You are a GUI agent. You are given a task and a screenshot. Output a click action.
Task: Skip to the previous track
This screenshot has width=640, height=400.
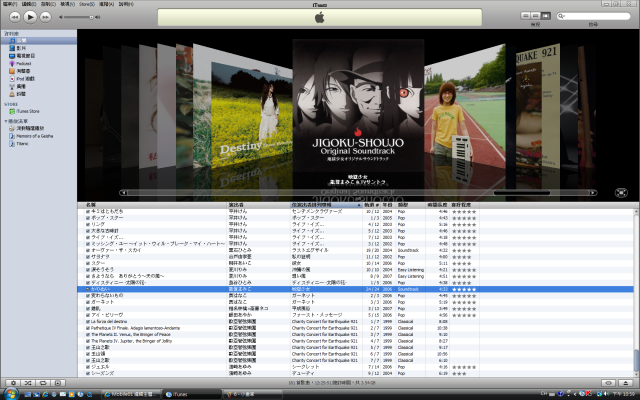pos(15,17)
